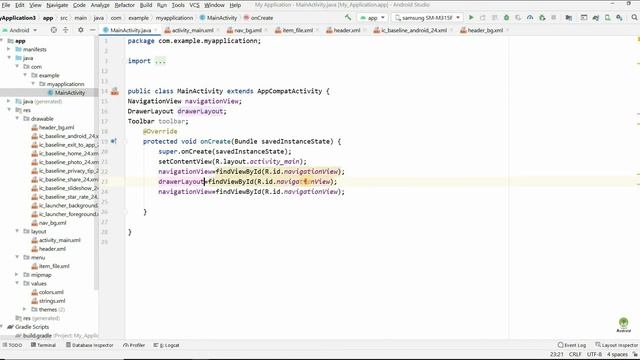Screen dimensions: 640x360
Task: Open the Refactor menu
Action: [x=124, y=5]
